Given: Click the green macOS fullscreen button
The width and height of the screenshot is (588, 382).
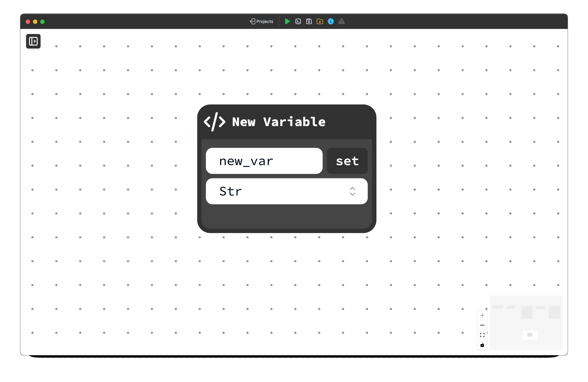Looking at the screenshot, I should [x=43, y=22].
